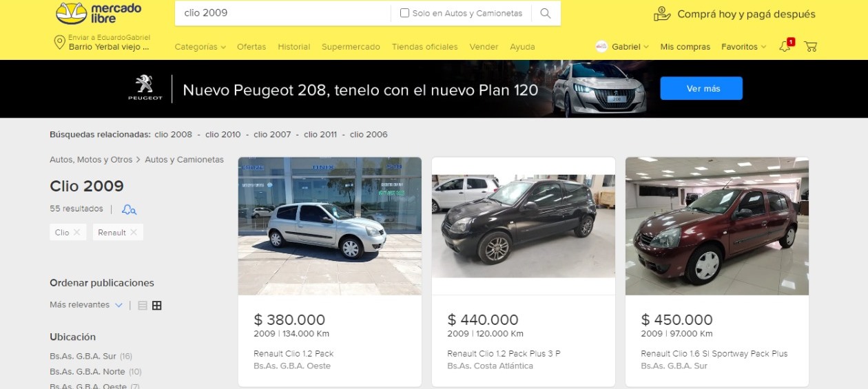Save this search with alert icon
Image resolution: width=868 pixels, height=389 pixels.
point(129,209)
